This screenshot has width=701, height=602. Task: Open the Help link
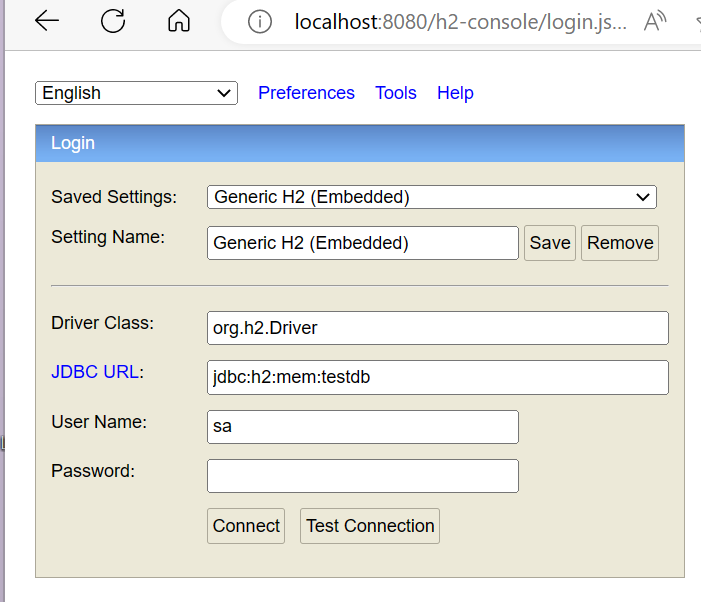coord(455,93)
